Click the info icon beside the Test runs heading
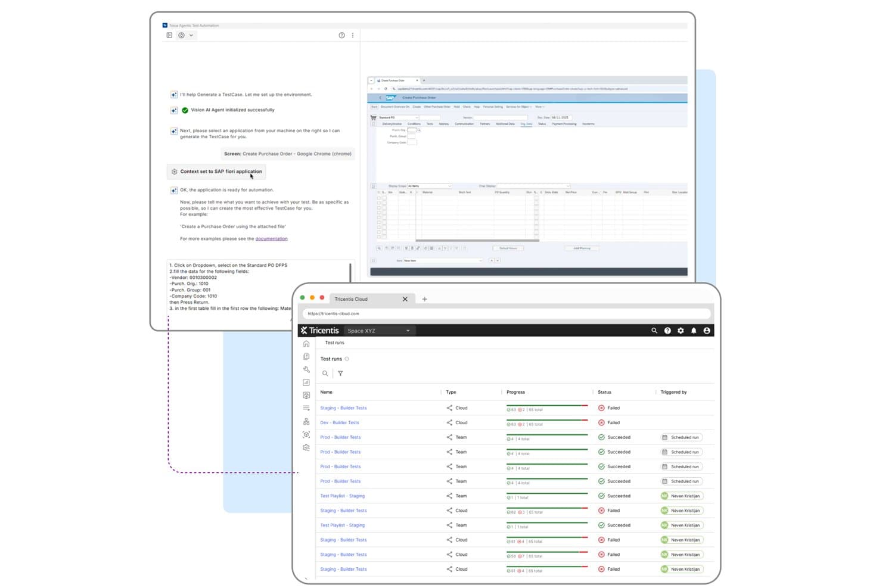 coord(347,359)
